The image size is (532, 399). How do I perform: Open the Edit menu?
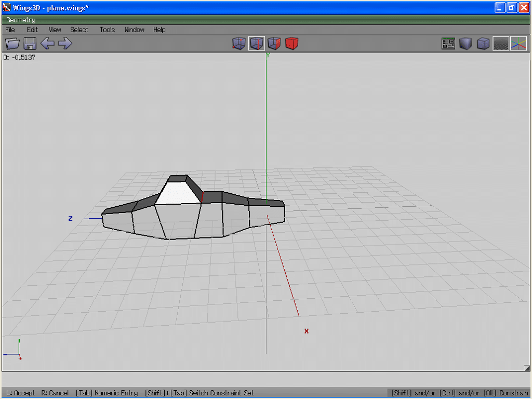32,30
